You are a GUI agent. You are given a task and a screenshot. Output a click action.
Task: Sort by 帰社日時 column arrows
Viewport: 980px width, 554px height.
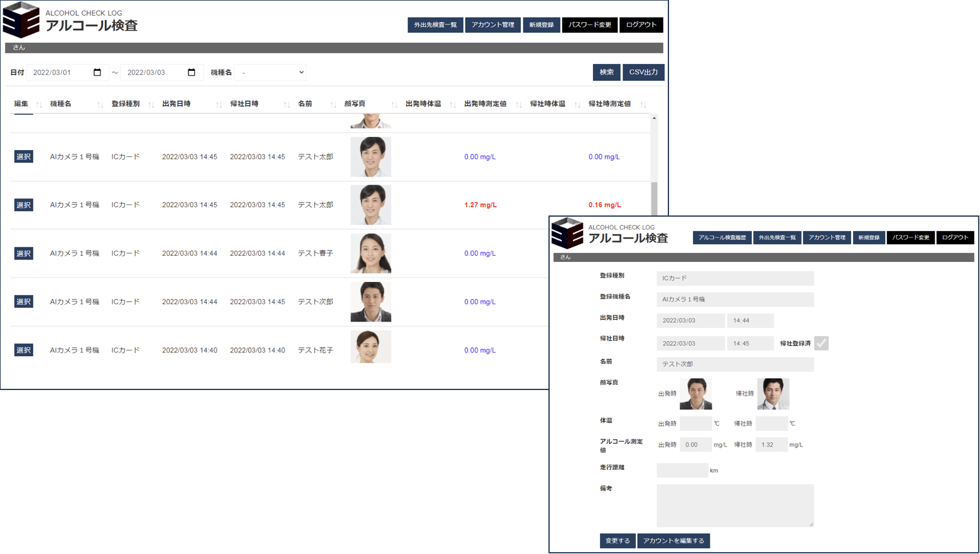tap(286, 105)
